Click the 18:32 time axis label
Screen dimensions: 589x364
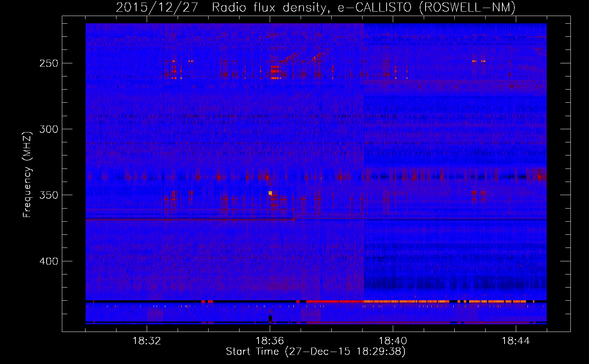(x=147, y=341)
